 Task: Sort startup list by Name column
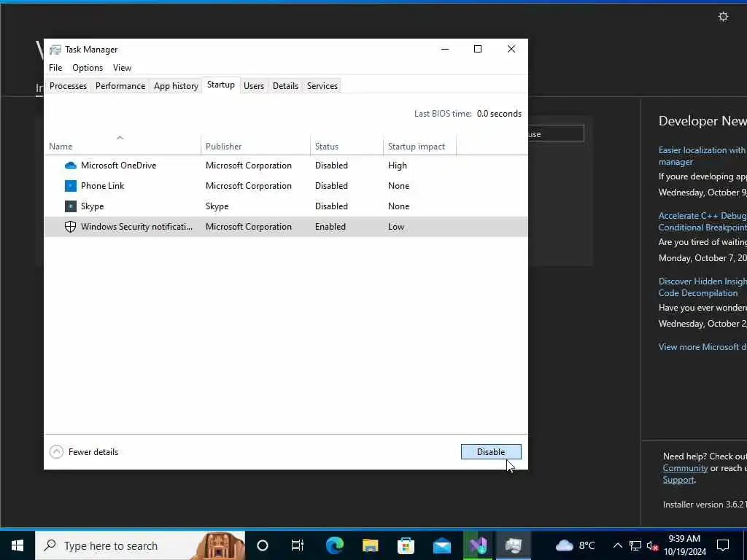tap(123, 144)
